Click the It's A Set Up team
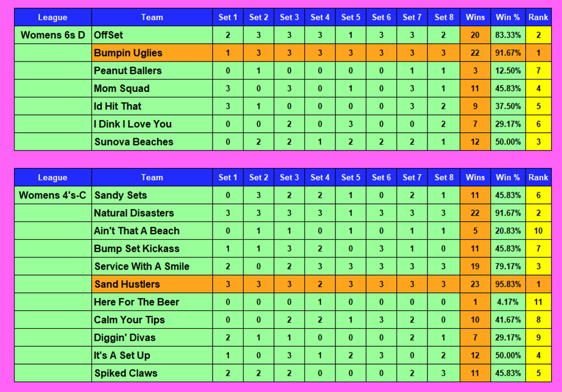 [122, 355]
